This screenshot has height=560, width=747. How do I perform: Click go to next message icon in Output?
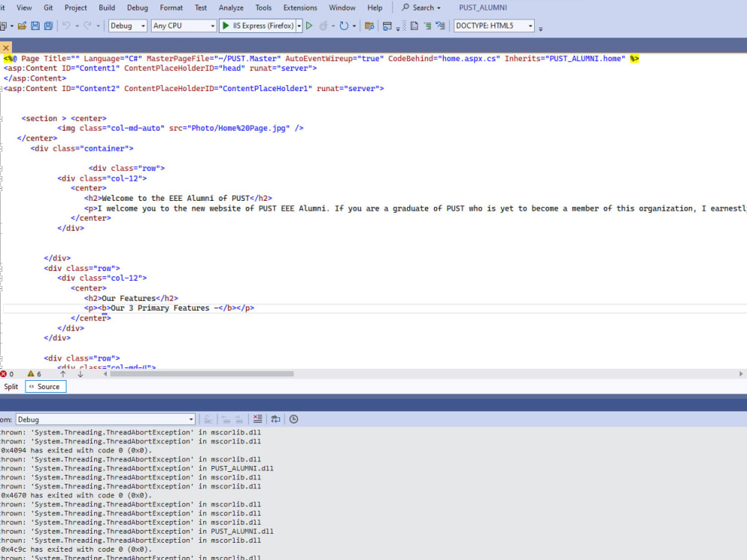[x=239, y=419]
